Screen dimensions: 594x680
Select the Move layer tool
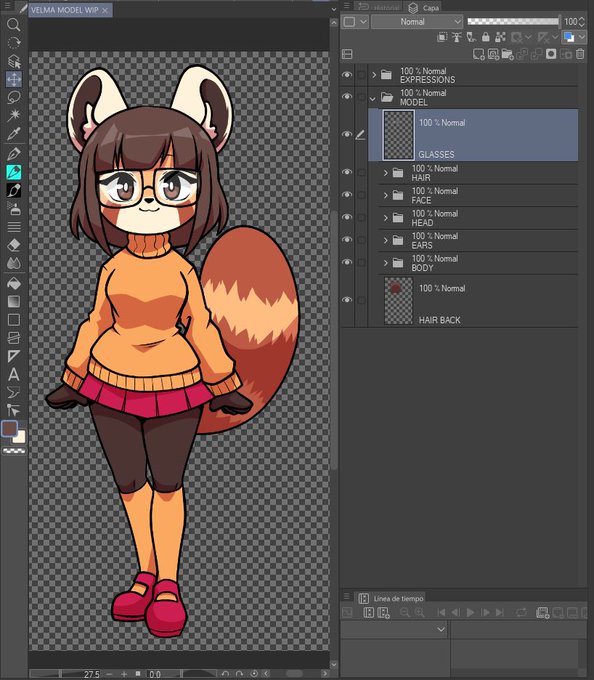coord(13,79)
